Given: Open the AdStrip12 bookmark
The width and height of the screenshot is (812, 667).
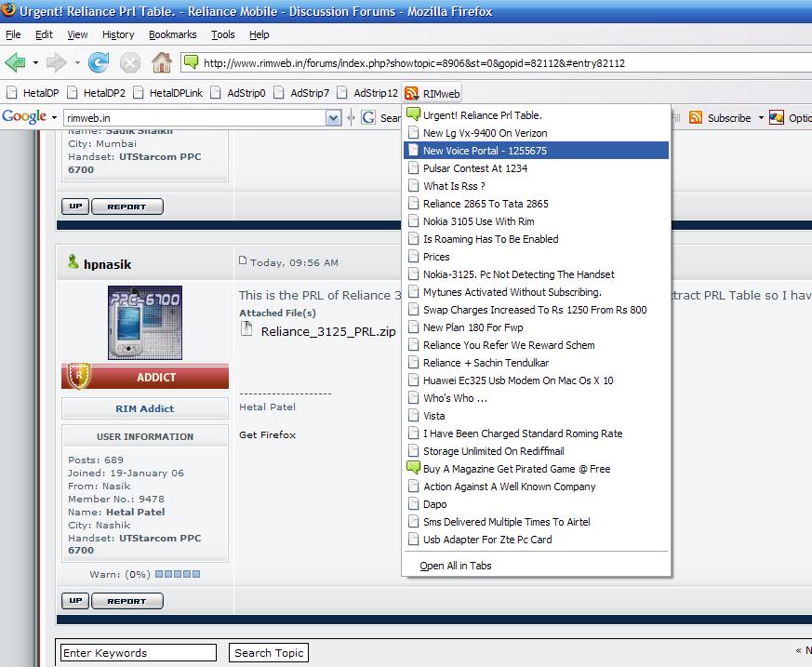Looking at the screenshot, I should point(367,93).
